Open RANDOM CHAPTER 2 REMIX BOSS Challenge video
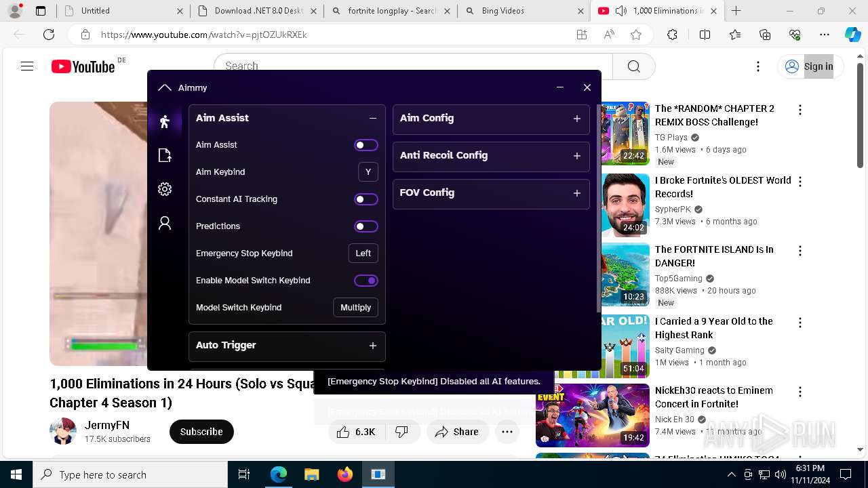Image resolution: width=868 pixels, height=488 pixels. 714,115
